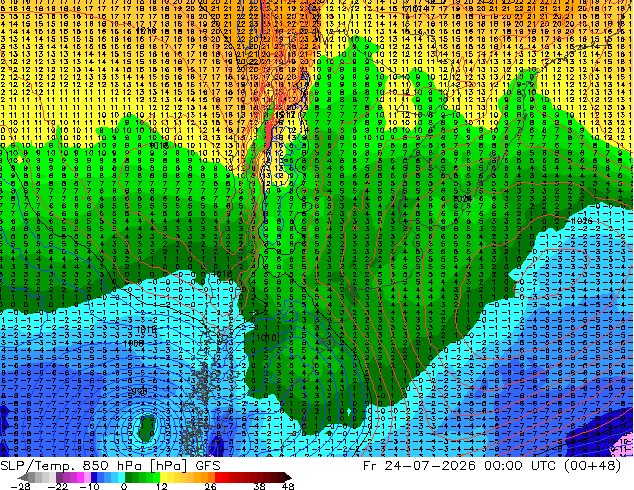The image size is (634, 490).
Task: Click the bright red section of the color bar
Action: pyautogui.click(x=222, y=477)
